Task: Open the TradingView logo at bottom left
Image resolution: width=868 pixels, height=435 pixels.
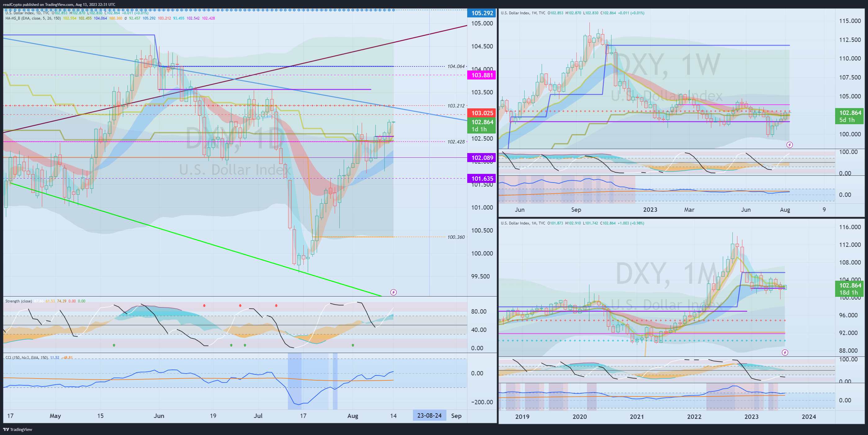Action: (x=17, y=429)
